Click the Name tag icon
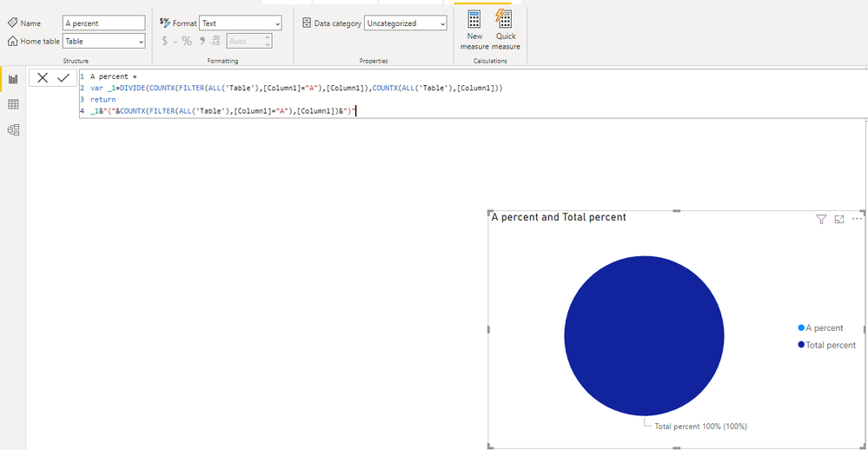Screen dimensions: 868x450 point(12,23)
